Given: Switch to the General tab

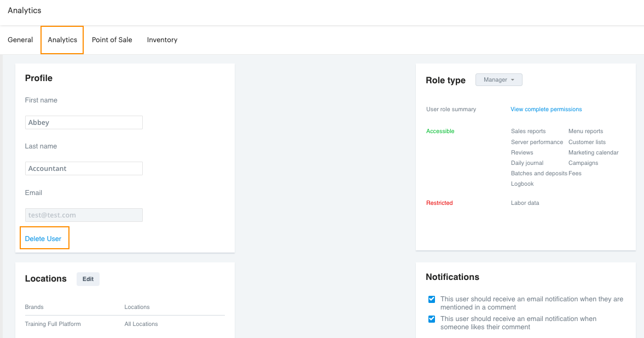Looking at the screenshot, I should click(20, 39).
